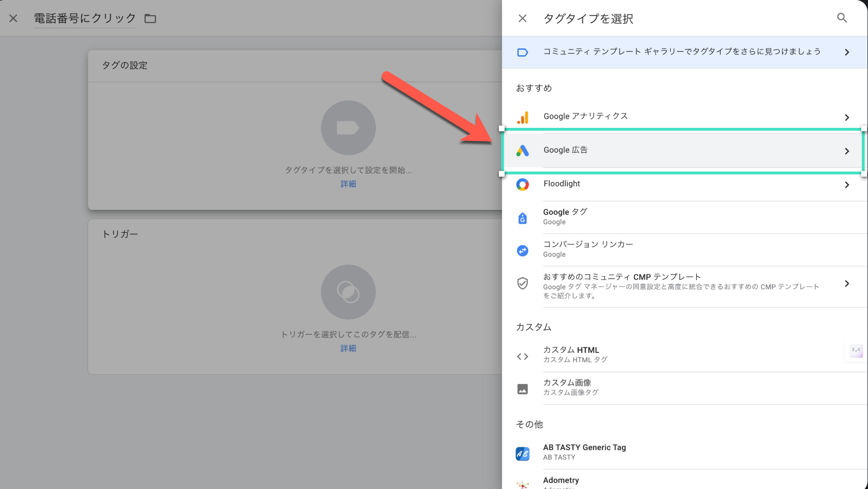The width and height of the screenshot is (868, 489).
Task: Click the カスタム画像 picture icon
Action: 522,389
